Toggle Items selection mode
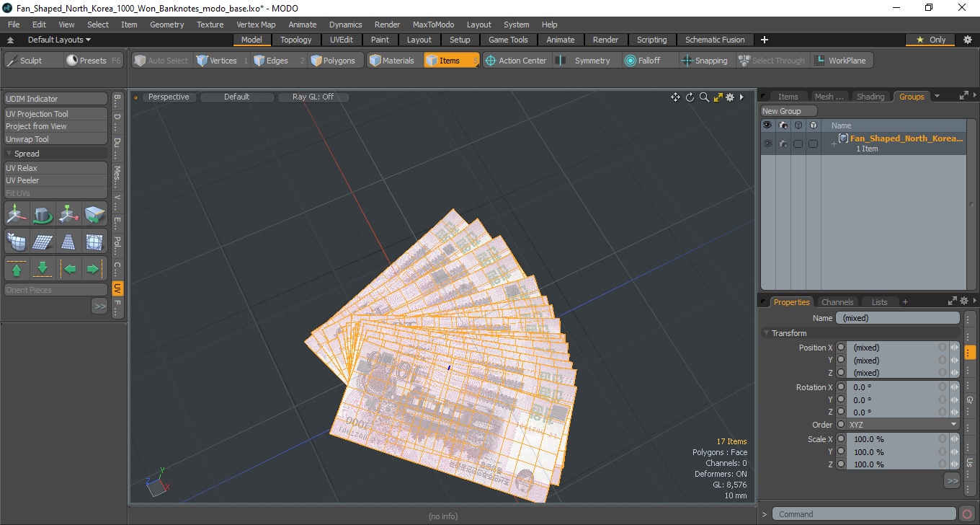 [451, 61]
